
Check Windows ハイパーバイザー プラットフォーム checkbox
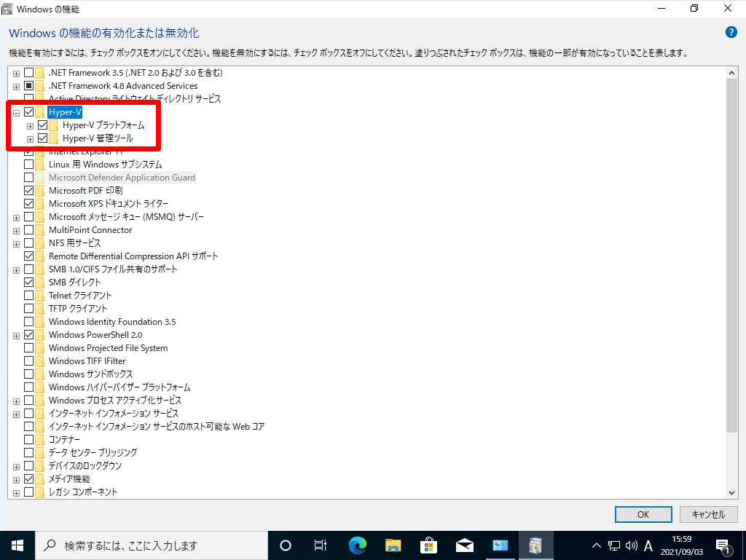click(x=28, y=387)
